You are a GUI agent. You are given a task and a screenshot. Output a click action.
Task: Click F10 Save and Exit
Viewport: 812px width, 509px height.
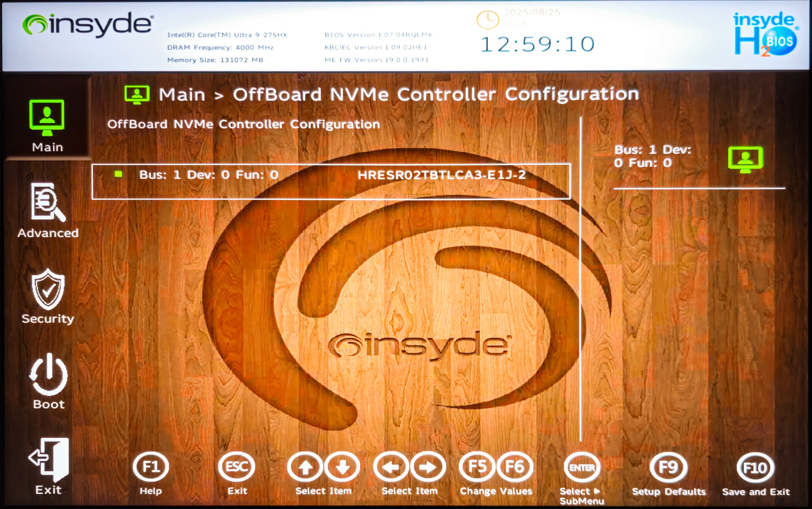click(x=755, y=468)
